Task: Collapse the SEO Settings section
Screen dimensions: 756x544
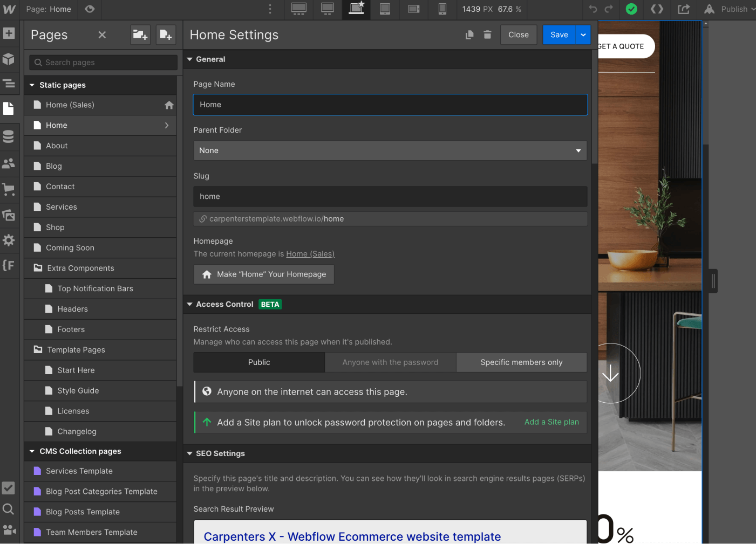Action: pyautogui.click(x=189, y=453)
